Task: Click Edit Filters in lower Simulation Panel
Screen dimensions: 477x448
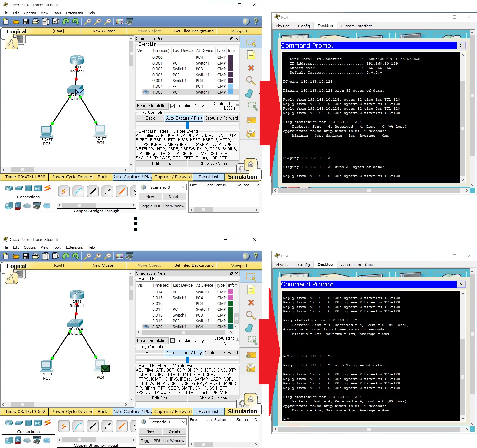Action: click(161, 398)
